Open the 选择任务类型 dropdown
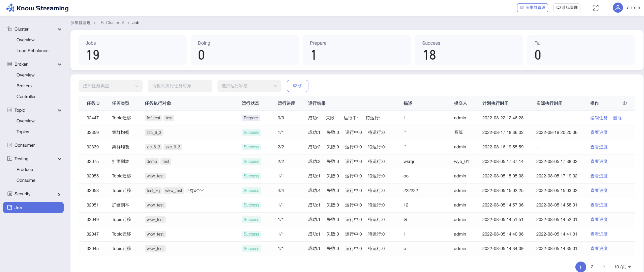 click(x=110, y=86)
